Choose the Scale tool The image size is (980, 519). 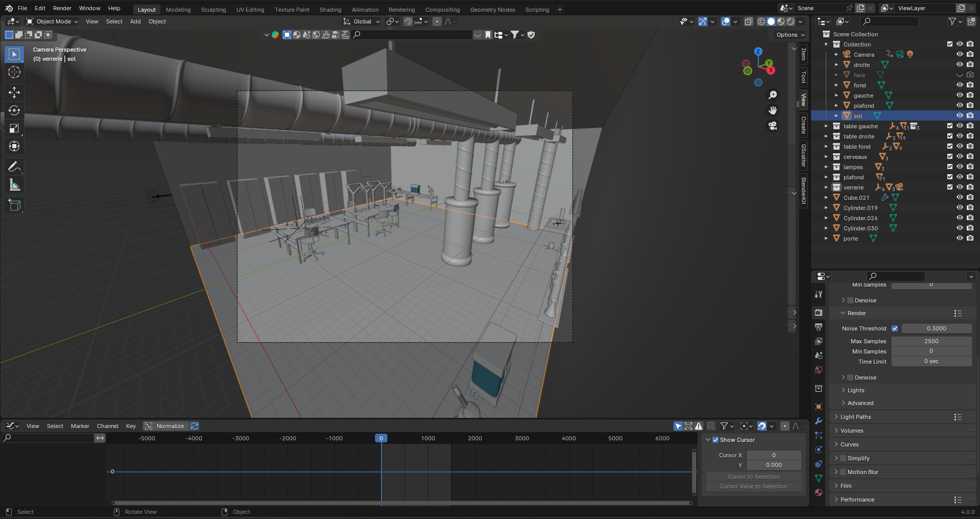14,128
